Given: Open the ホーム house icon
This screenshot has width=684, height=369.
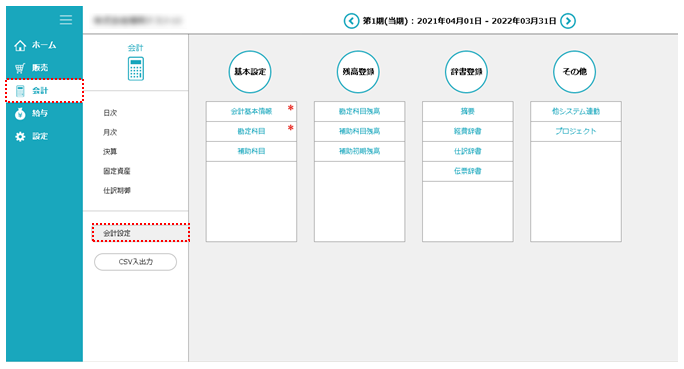Looking at the screenshot, I should (x=20, y=45).
